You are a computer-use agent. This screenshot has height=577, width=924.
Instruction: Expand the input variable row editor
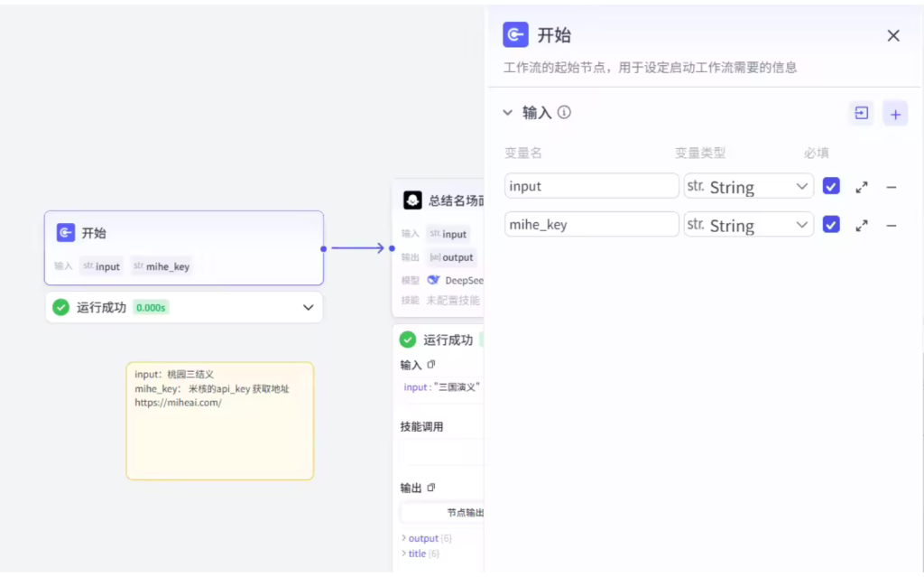click(862, 187)
